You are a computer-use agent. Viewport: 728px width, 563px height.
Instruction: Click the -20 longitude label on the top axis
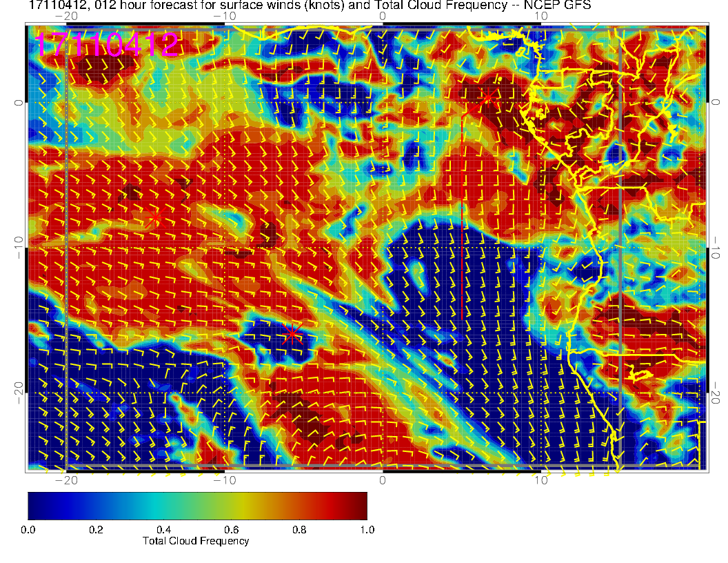65,17
